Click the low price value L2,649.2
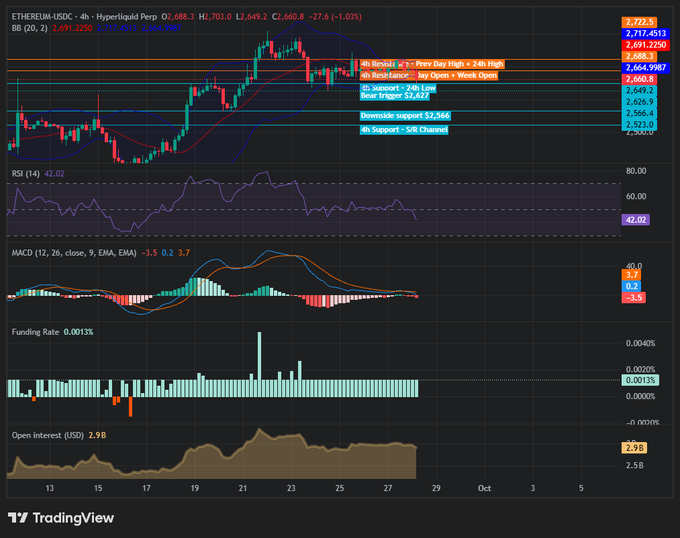 (252, 17)
